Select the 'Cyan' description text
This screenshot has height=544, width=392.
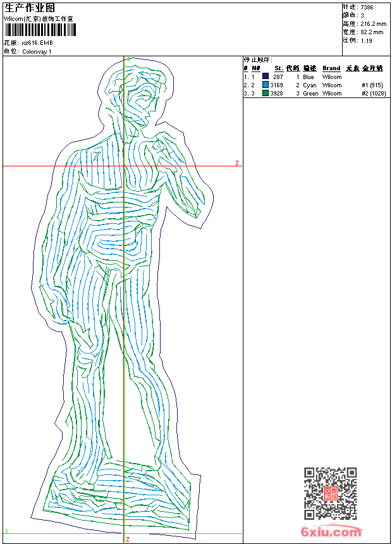pyautogui.click(x=309, y=85)
